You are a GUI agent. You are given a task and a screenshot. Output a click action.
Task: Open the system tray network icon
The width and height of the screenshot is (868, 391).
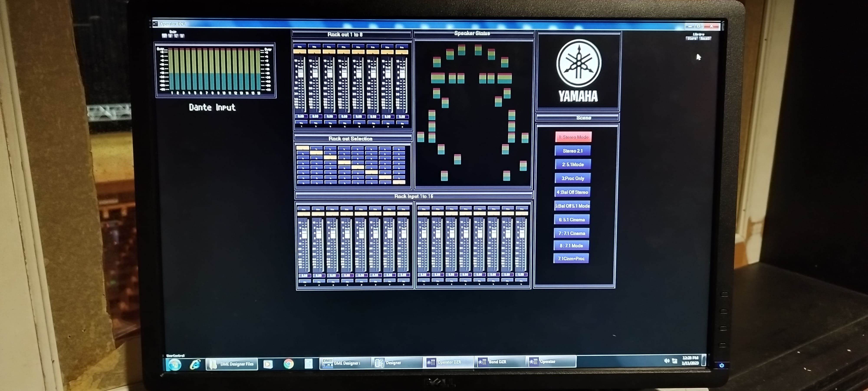pos(675,361)
